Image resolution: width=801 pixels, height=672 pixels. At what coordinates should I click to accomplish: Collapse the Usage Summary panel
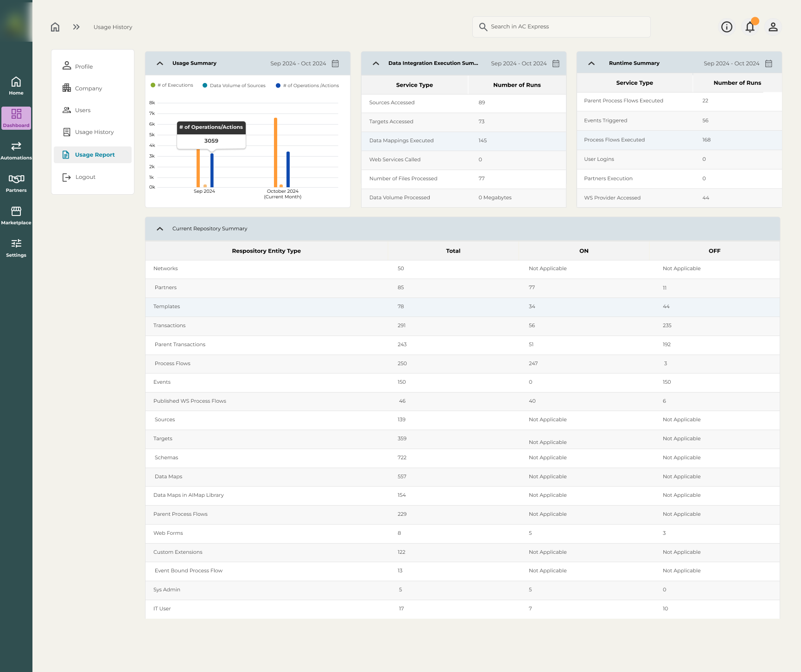pyautogui.click(x=160, y=63)
